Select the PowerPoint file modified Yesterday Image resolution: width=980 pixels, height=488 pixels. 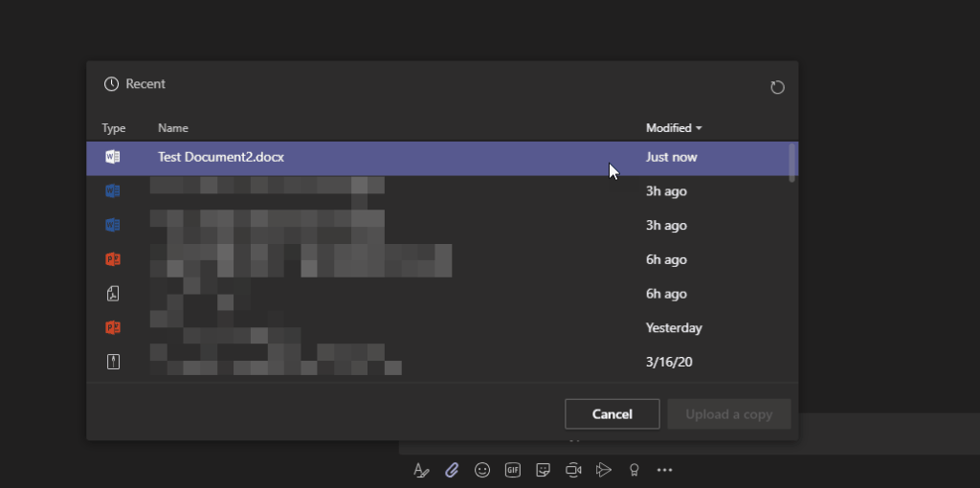coord(383,328)
